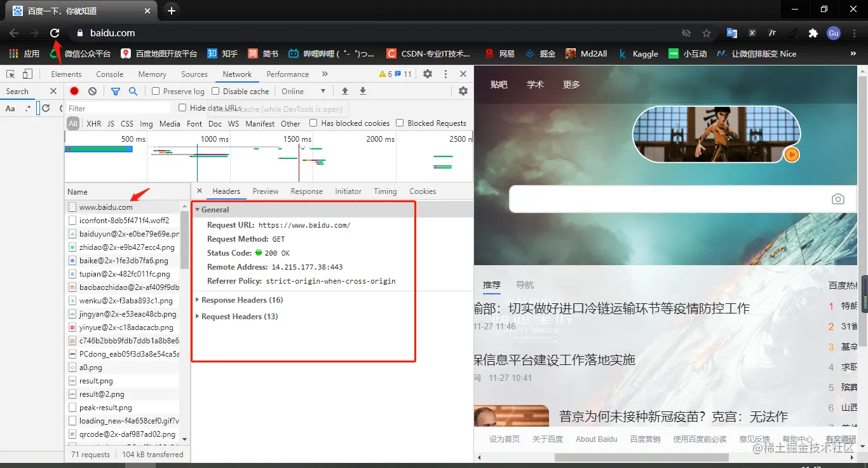The image size is (868, 468).
Task: Clear the network log
Action: pyautogui.click(x=93, y=91)
